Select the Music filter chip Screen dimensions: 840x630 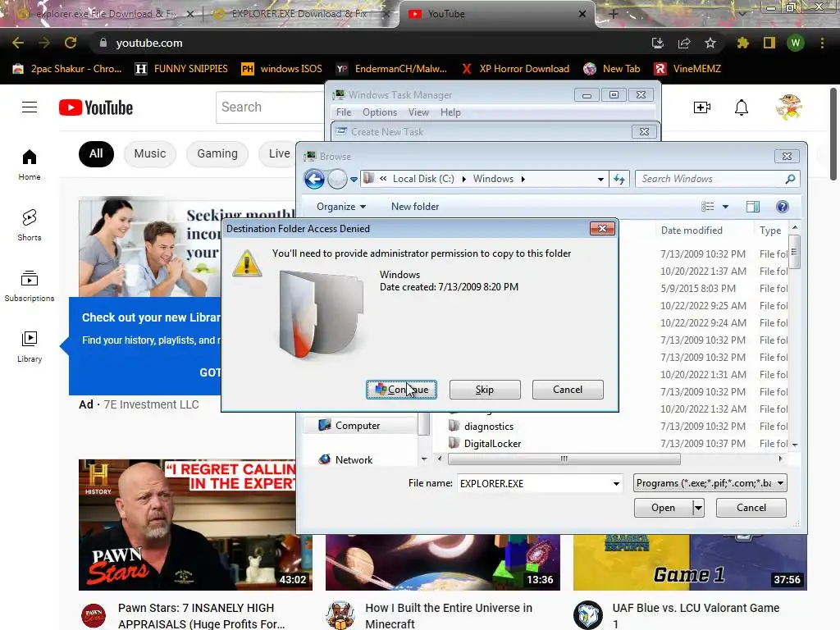tap(150, 153)
